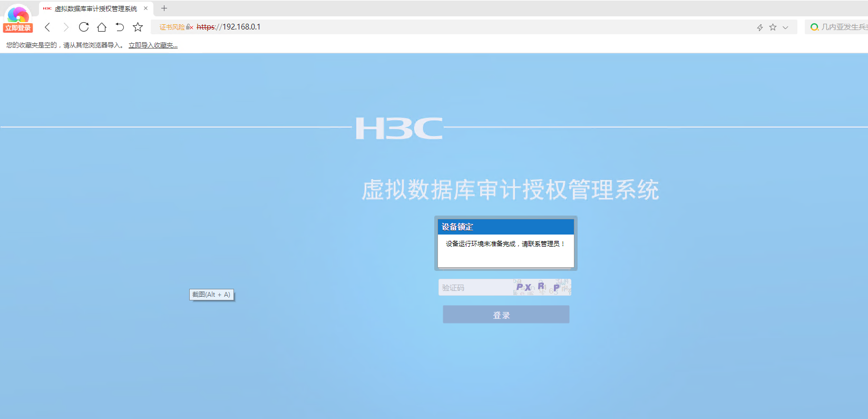Click the 截图(Alt + A) screenshot tooltip

pos(211,295)
